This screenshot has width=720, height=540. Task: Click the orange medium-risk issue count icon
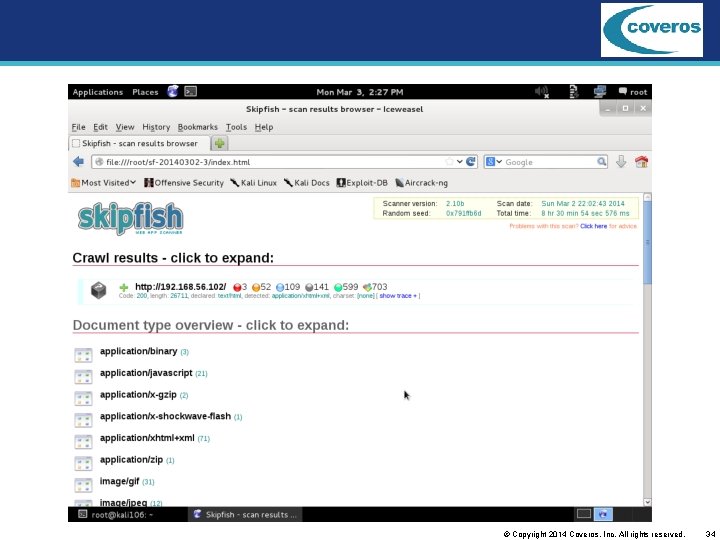click(x=256, y=287)
